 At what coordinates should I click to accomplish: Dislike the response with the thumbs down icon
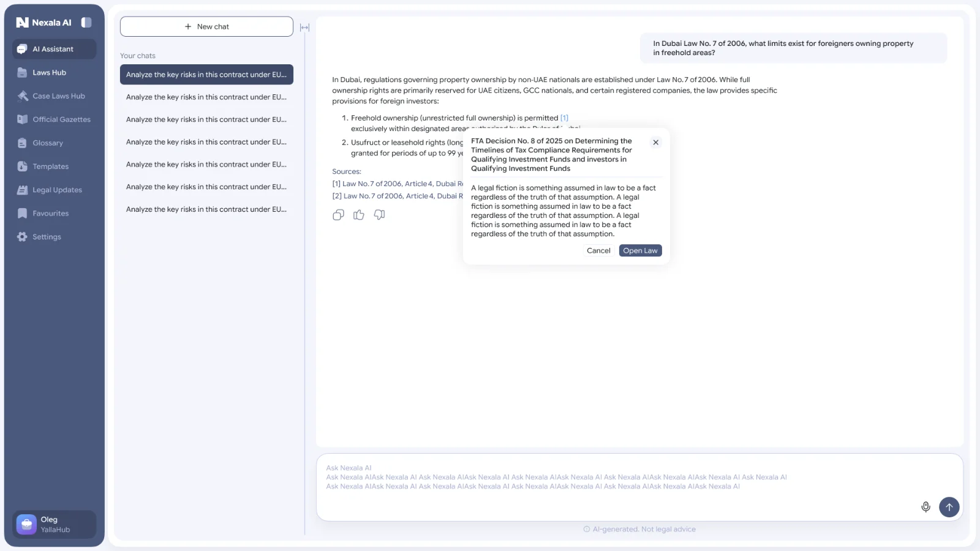(x=380, y=215)
